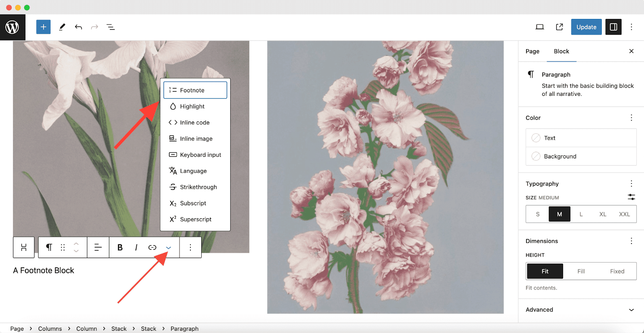Open the Document Overview list icon
This screenshot has height=333, width=644.
[111, 27]
